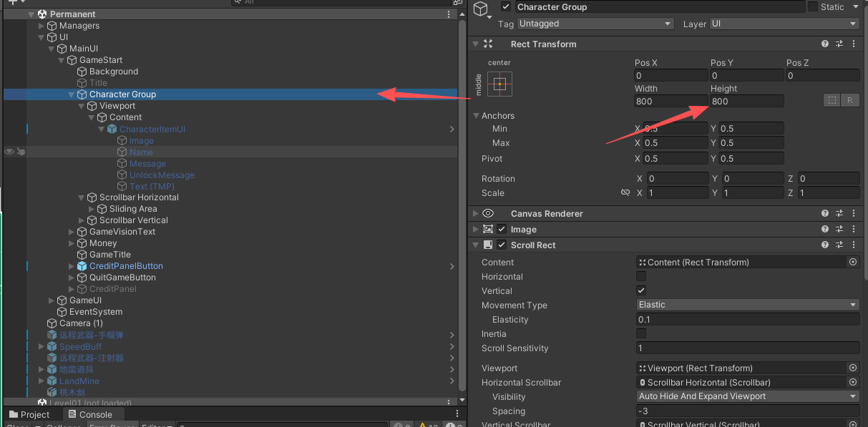Open the Permanent scene options menu
Viewport: 868px width, 427px height.
pos(449,14)
